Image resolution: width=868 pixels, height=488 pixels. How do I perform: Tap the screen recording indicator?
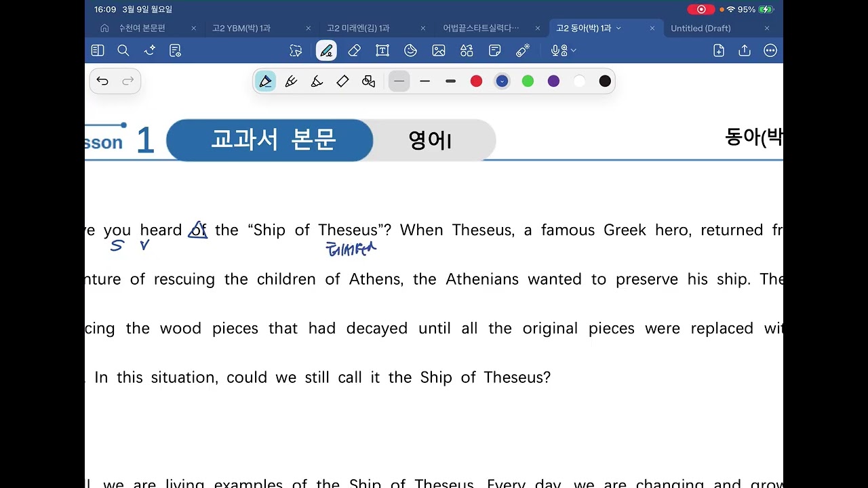click(701, 9)
